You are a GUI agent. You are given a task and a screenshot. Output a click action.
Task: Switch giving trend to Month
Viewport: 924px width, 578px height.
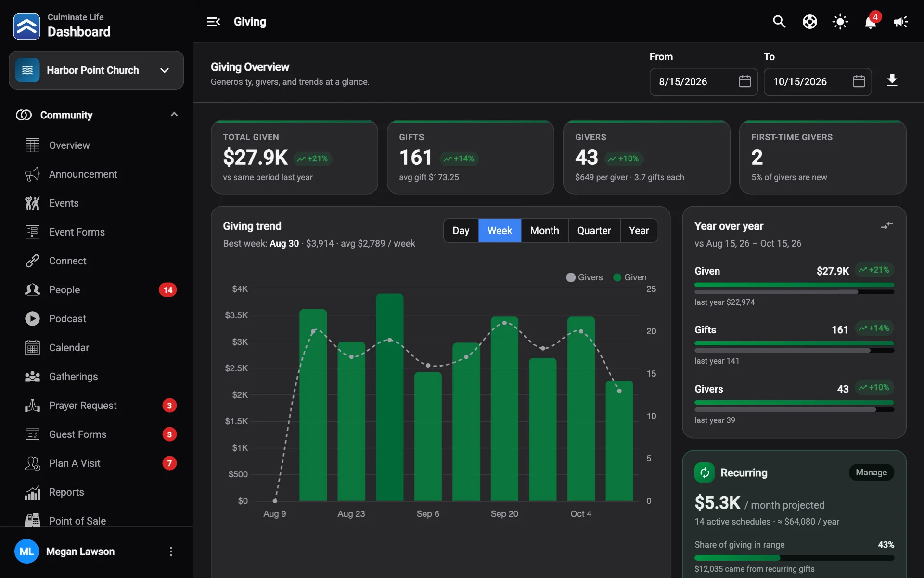coord(544,231)
